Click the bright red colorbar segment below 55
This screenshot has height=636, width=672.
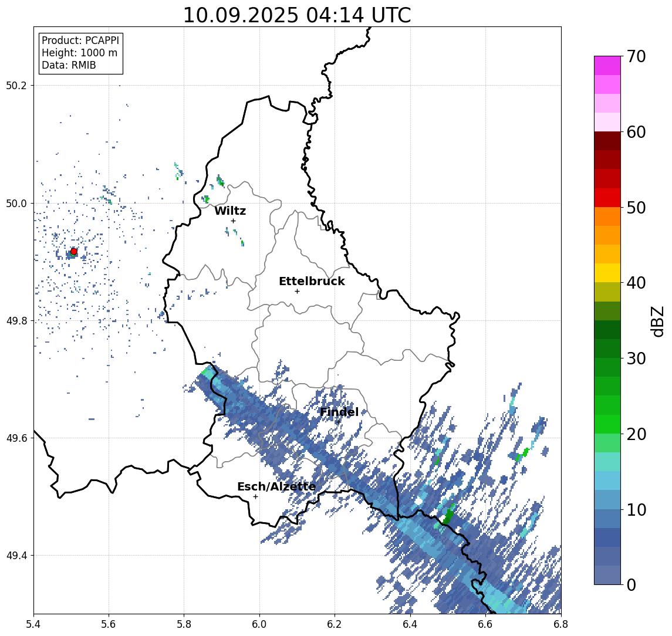point(607,198)
